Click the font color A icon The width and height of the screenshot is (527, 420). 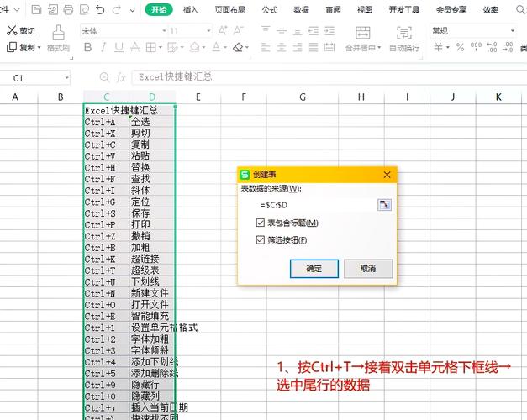point(216,47)
